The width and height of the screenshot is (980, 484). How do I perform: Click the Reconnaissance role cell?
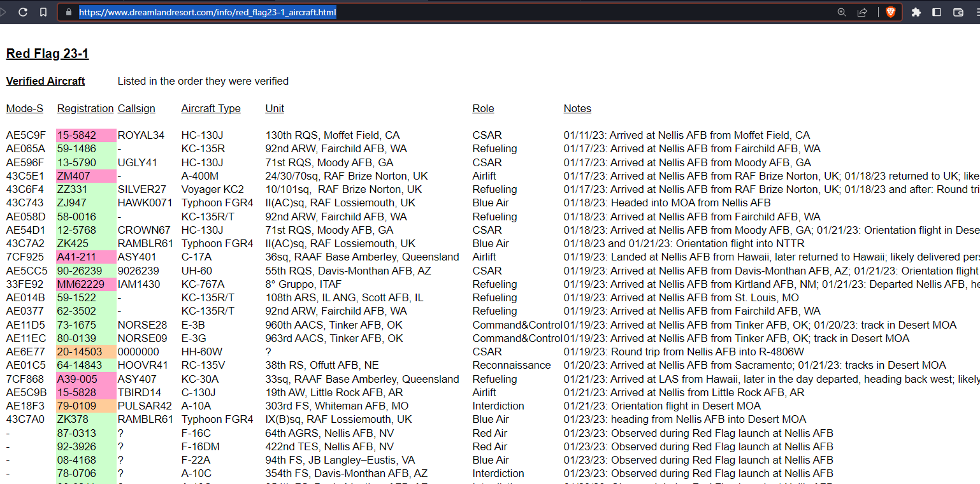pyautogui.click(x=512, y=365)
